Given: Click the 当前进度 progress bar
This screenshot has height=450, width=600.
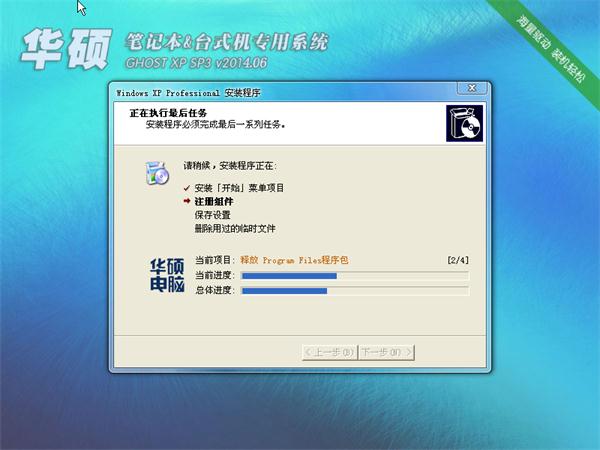Looking at the screenshot, I should [x=355, y=275].
